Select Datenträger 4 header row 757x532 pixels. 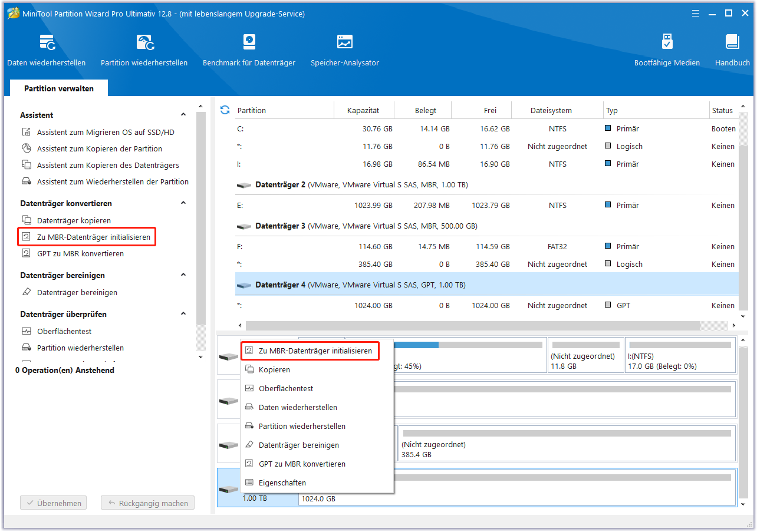pyautogui.click(x=486, y=285)
